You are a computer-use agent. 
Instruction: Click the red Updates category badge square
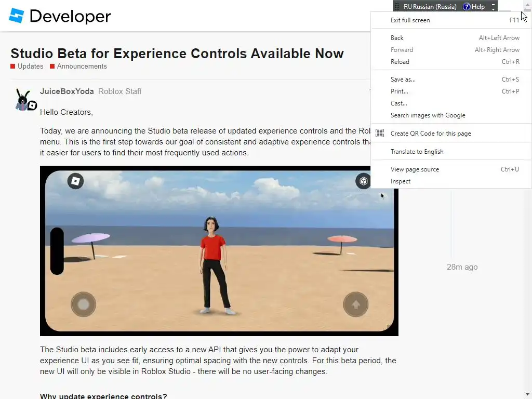pos(13,66)
